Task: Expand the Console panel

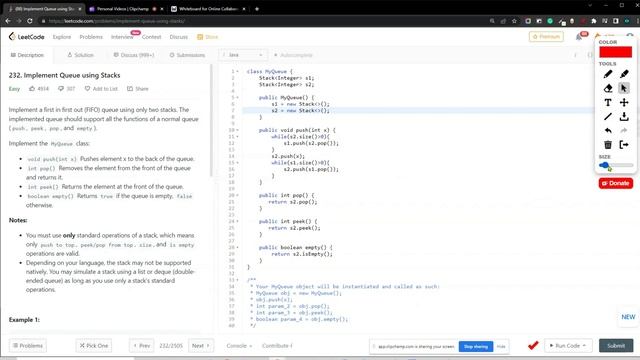Action: 239,346
